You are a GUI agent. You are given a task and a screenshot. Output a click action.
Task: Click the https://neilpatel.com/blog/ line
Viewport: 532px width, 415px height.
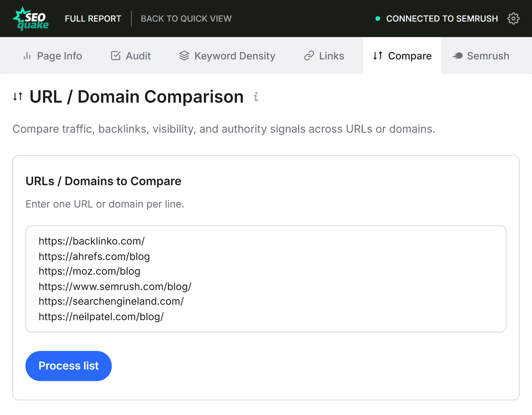101,317
